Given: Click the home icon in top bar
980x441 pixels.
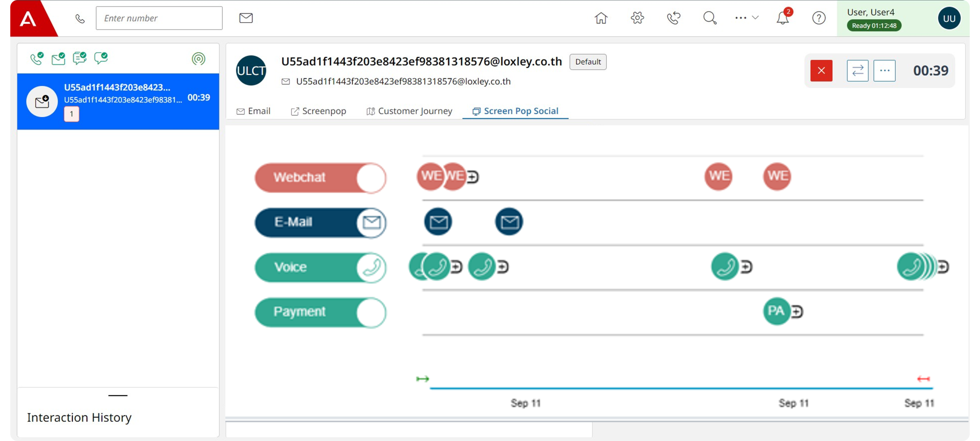Looking at the screenshot, I should pyautogui.click(x=601, y=18).
